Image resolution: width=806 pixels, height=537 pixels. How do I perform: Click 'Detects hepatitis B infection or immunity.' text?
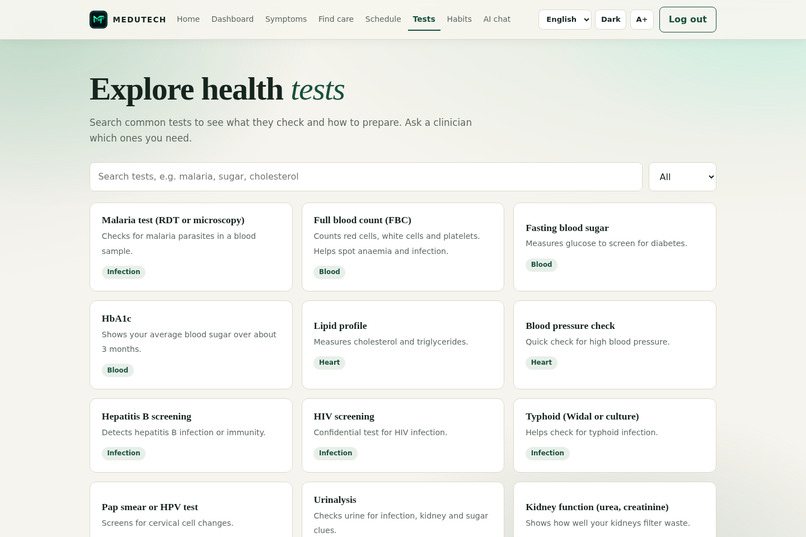click(184, 433)
